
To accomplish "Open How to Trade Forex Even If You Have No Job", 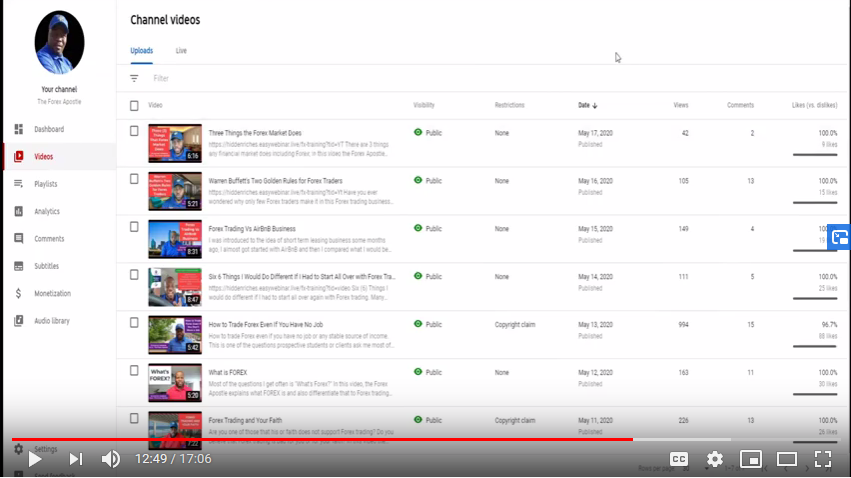I will point(266,324).
